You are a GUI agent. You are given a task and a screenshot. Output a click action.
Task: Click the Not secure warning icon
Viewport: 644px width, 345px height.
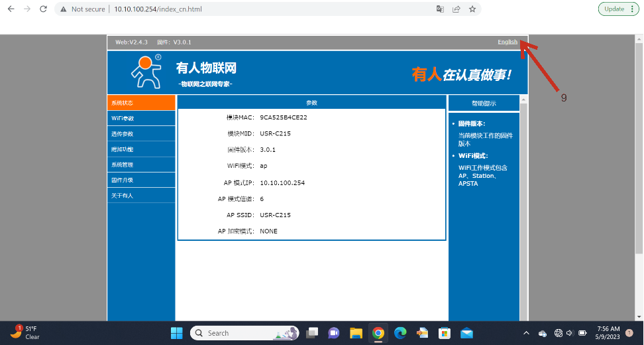[63, 9]
